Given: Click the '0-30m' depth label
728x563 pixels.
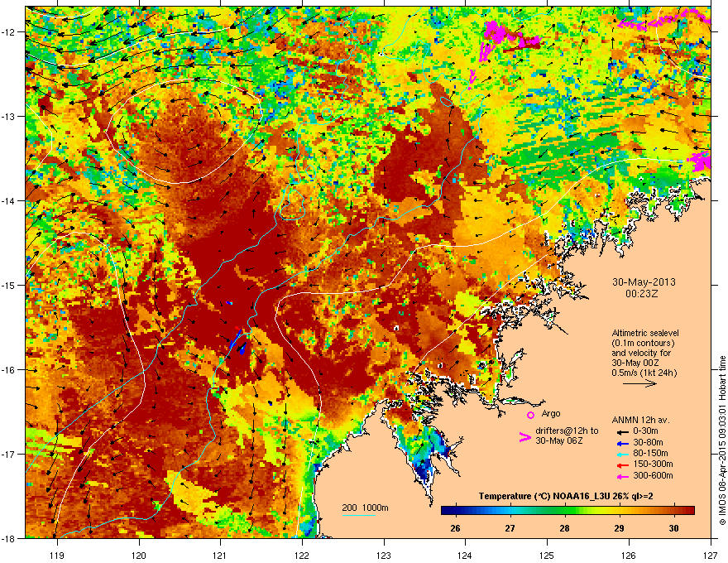Looking at the screenshot, I should [x=645, y=431].
